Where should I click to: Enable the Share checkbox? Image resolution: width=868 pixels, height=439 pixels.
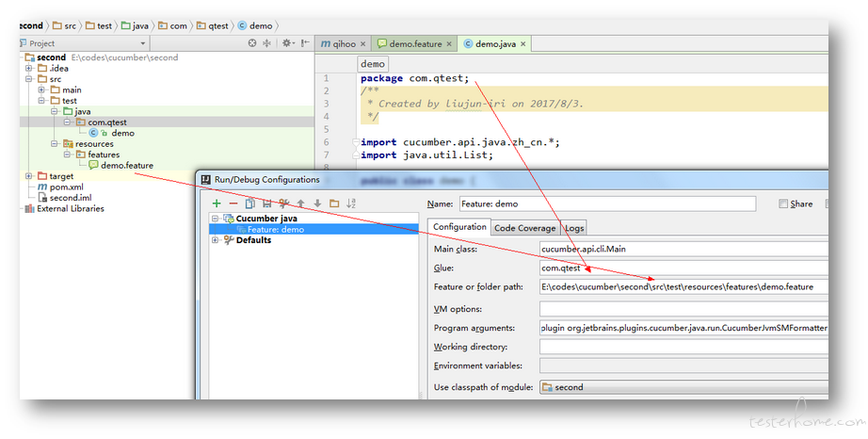click(x=782, y=203)
